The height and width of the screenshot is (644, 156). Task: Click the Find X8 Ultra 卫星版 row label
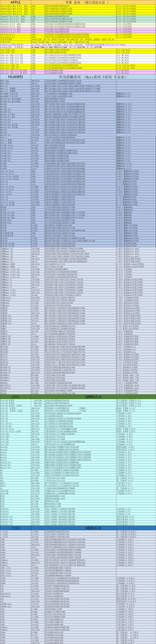click(11, 431)
